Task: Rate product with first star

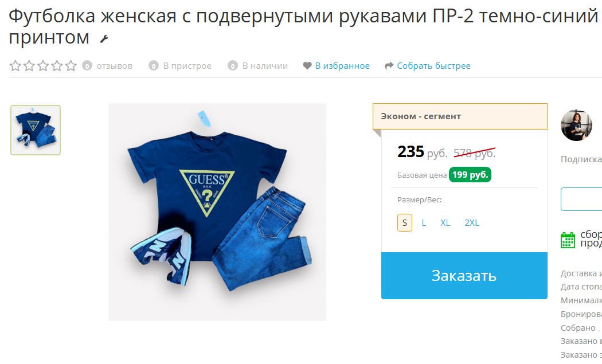Action: 15,66
